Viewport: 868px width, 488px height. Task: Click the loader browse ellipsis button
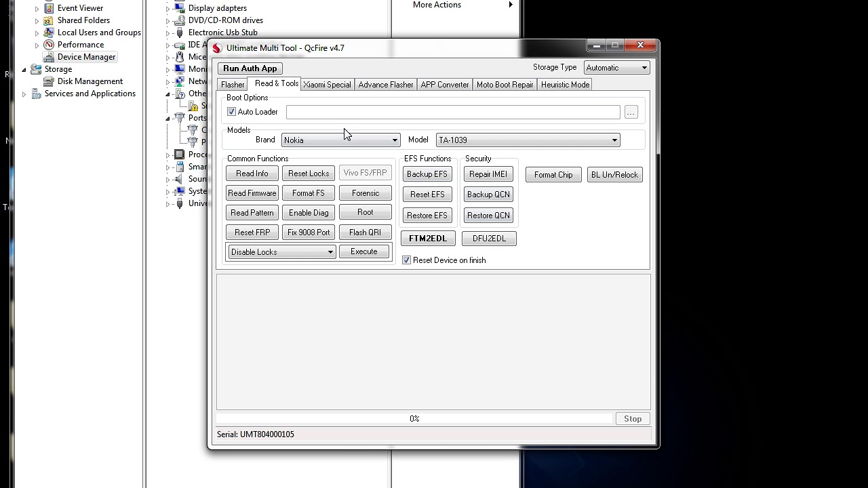pos(631,113)
